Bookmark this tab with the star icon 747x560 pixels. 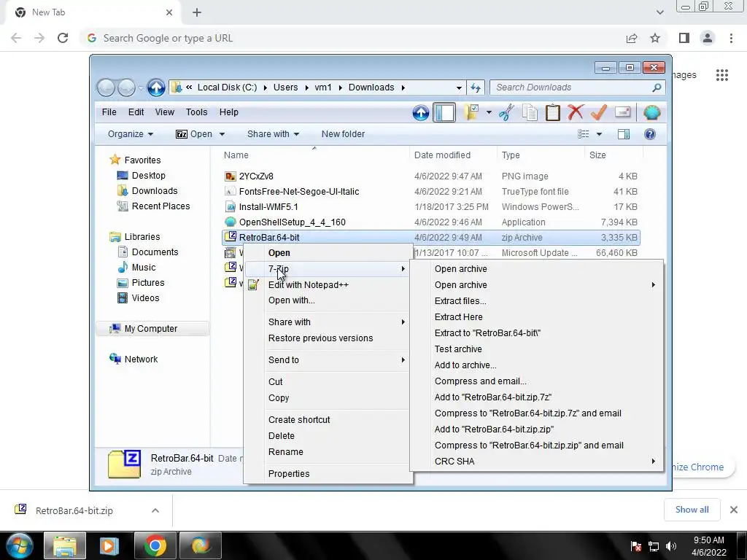pyautogui.click(x=655, y=38)
